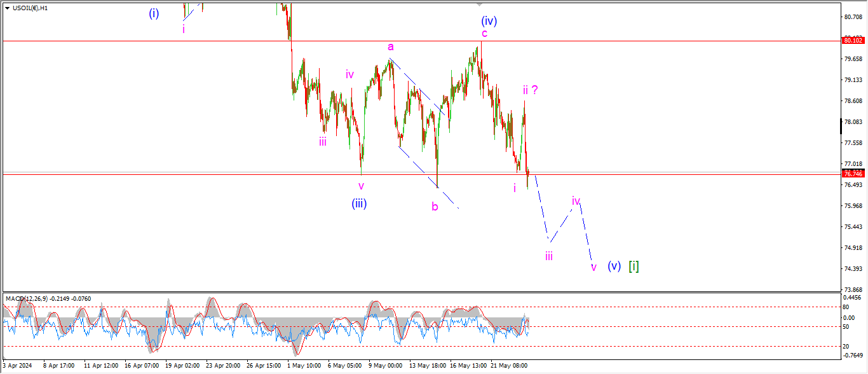Click the 9 May 00:00 time label
Screen dimensions: 868x374
386,366
